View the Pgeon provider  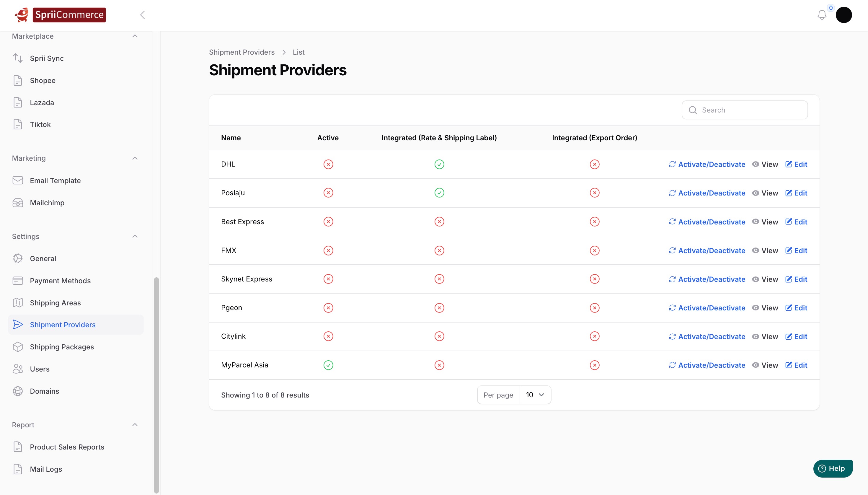click(765, 308)
